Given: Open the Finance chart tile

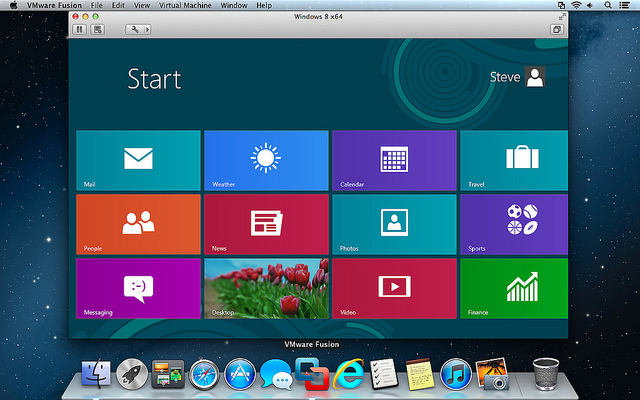Looking at the screenshot, I should click(513, 288).
